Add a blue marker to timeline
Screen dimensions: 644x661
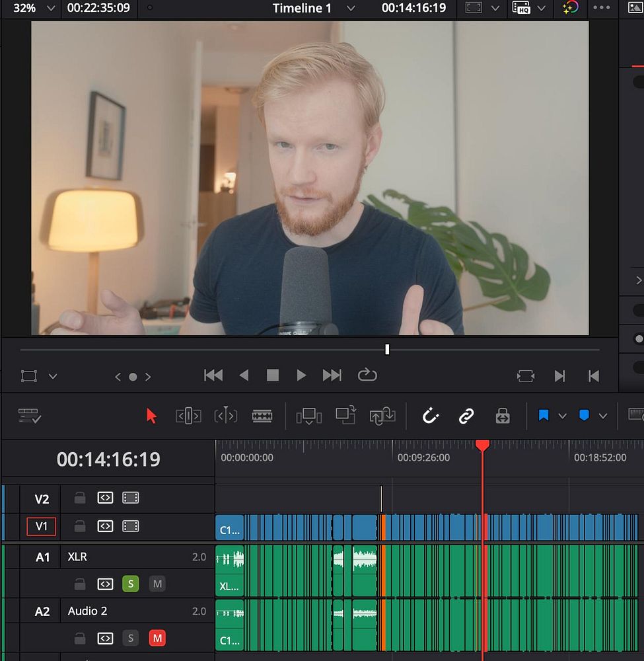(584, 415)
